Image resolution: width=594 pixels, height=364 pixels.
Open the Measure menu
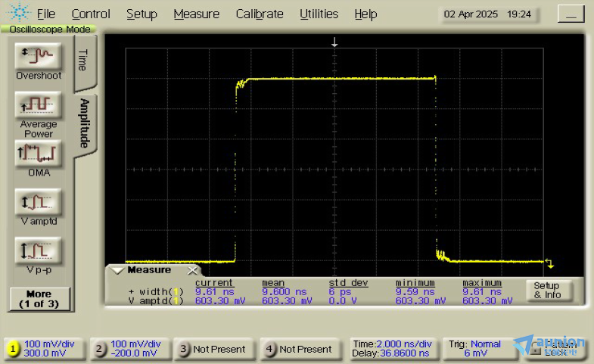[196, 14]
